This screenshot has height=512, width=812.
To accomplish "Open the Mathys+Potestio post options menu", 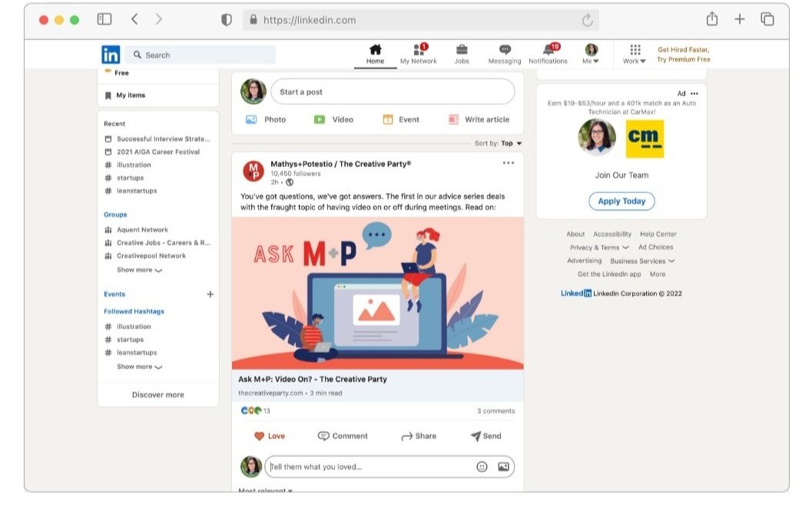I will pyautogui.click(x=509, y=163).
